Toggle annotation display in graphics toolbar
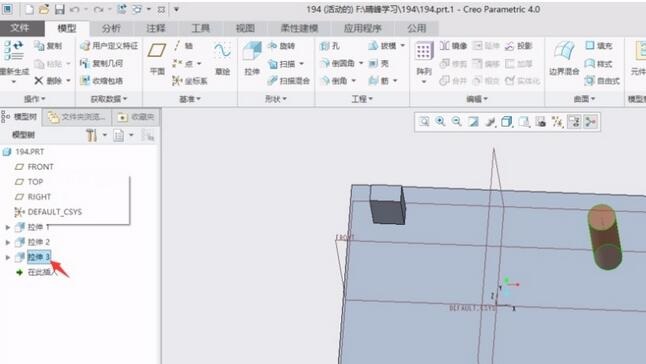The width and height of the screenshot is (646, 364). click(x=574, y=121)
